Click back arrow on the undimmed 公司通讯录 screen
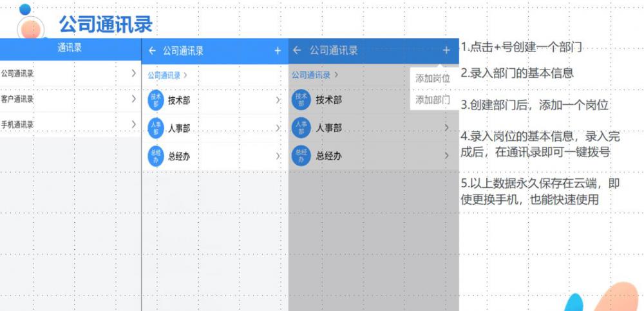The width and height of the screenshot is (644, 311). tap(152, 51)
